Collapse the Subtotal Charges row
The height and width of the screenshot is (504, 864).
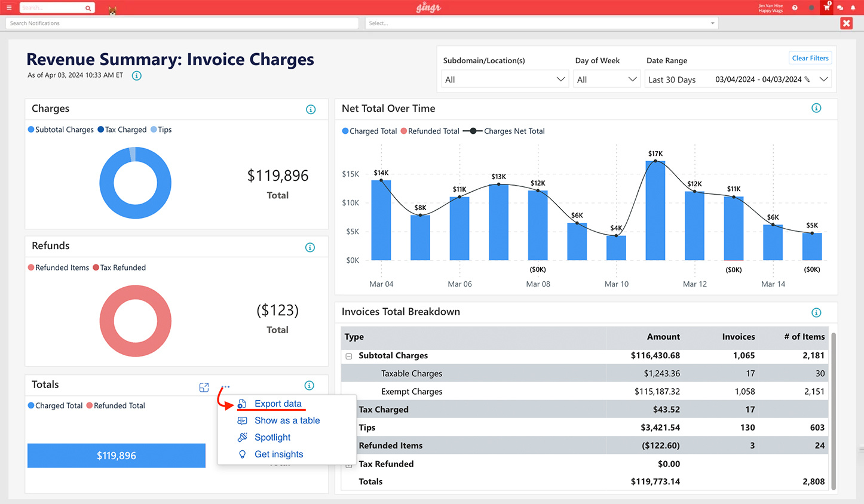[x=349, y=356]
